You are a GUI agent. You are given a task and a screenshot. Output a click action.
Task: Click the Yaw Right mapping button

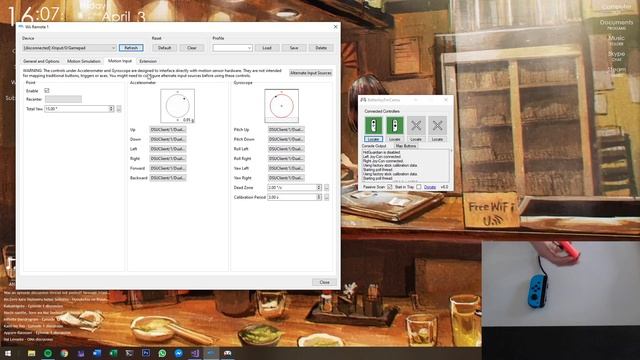(286, 178)
